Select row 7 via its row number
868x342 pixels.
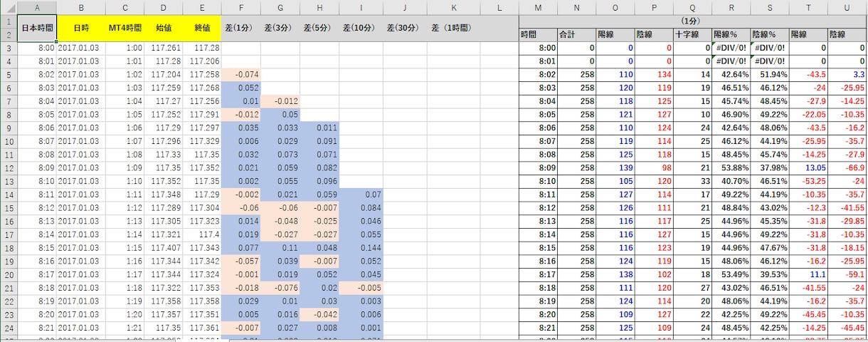tap(9, 101)
